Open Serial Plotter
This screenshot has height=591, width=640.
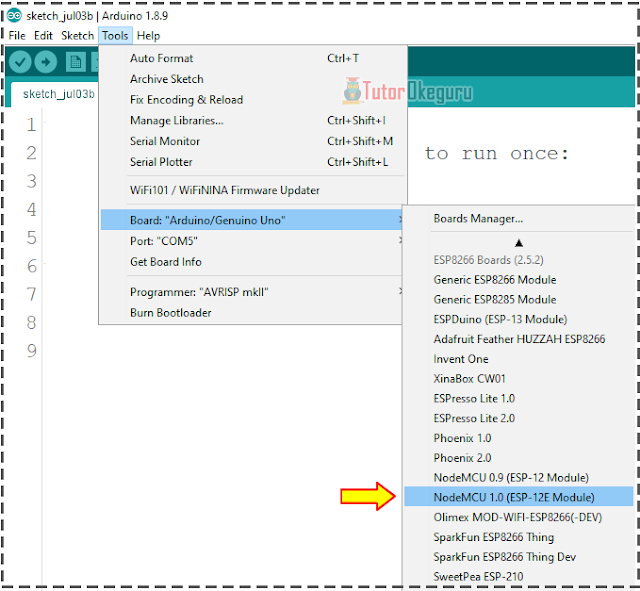[x=252, y=162]
